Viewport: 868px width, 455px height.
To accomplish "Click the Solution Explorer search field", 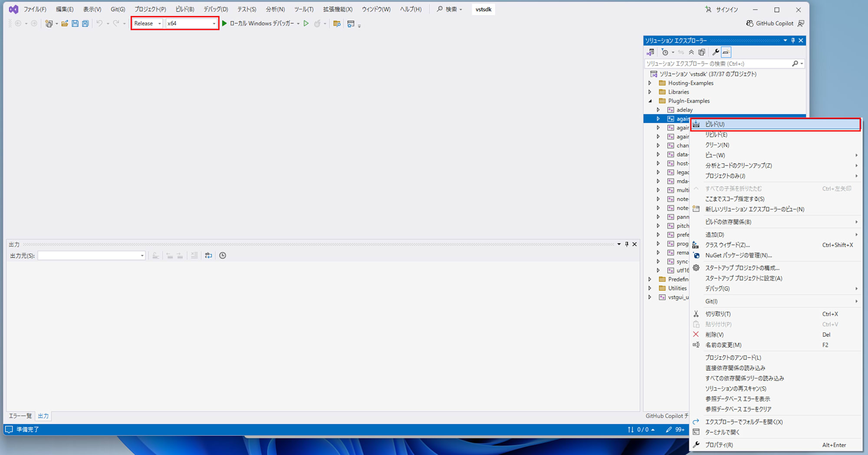I will click(718, 64).
